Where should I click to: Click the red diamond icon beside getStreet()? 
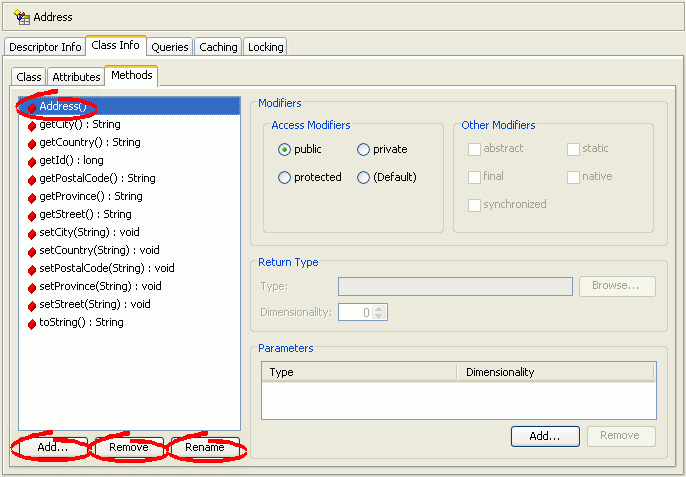coord(32,216)
